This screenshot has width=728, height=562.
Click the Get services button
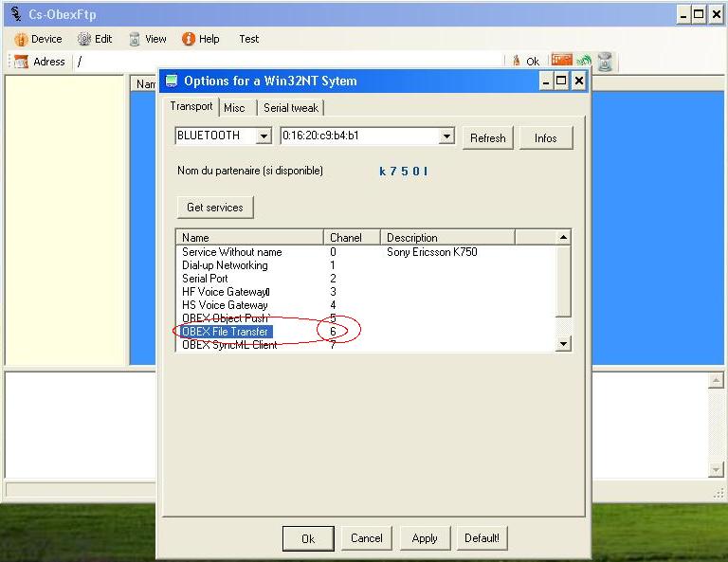[215, 208]
